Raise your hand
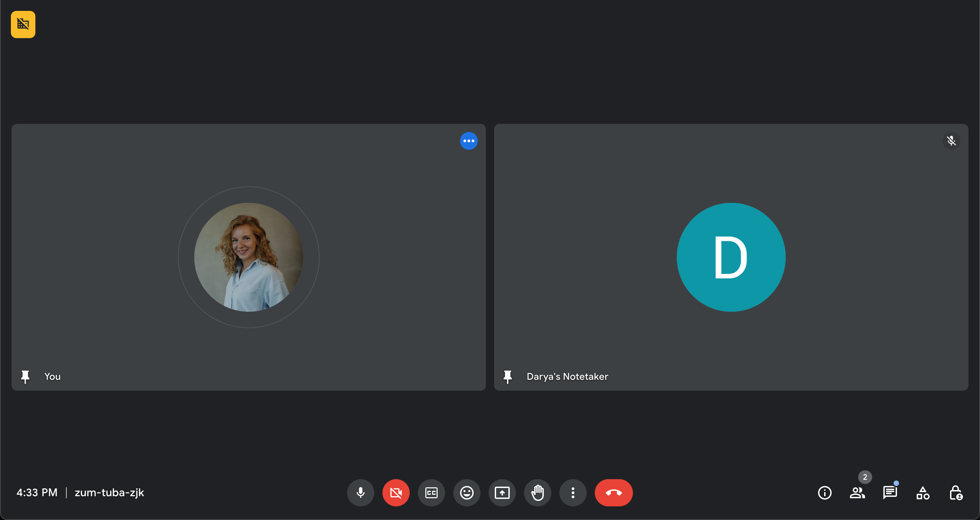Viewport: 980px width, 520px height. [537, 493]
